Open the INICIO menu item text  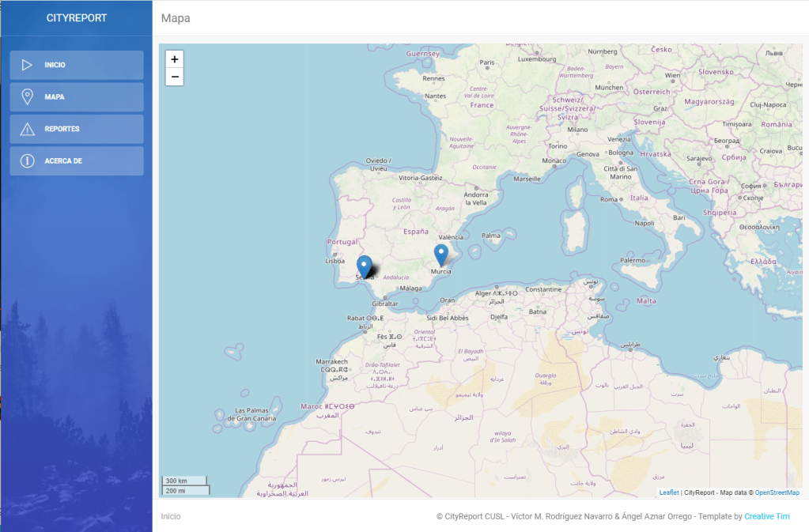pos(55,65)
